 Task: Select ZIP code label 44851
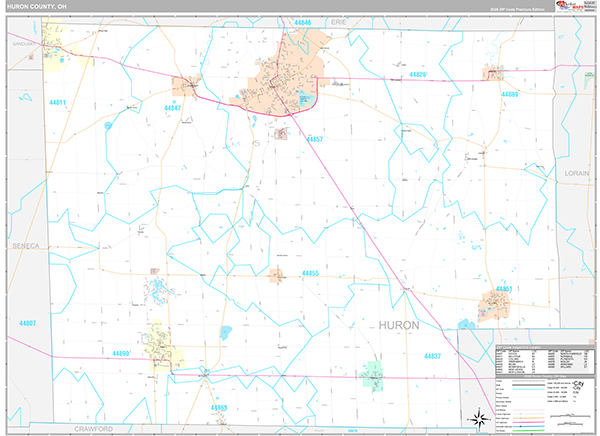[504, 289]
